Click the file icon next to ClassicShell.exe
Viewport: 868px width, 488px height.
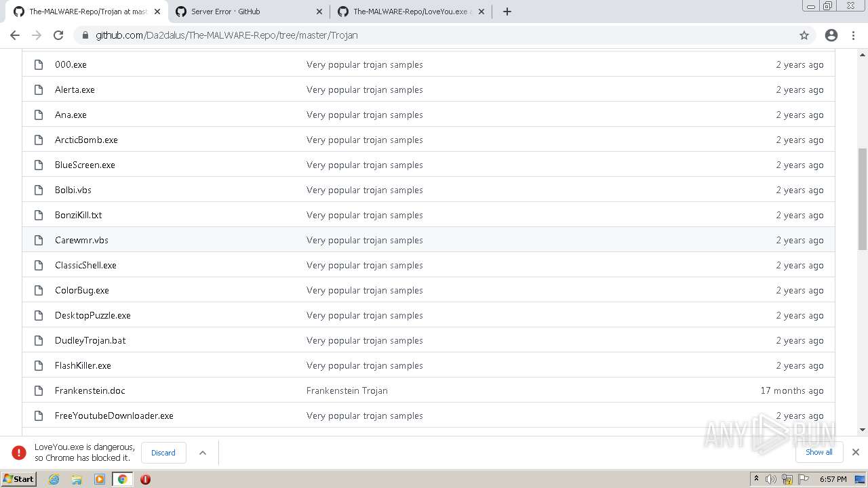pos(39,265)
